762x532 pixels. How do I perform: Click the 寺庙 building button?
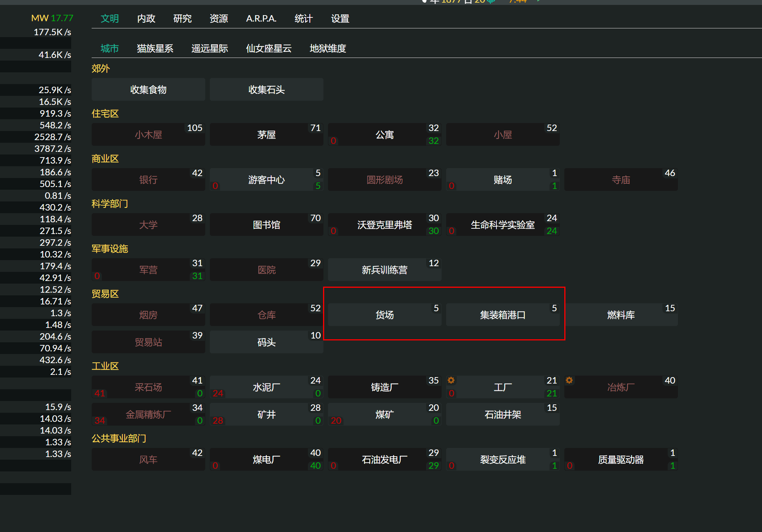pyautogui.click(x=621, y=180)
